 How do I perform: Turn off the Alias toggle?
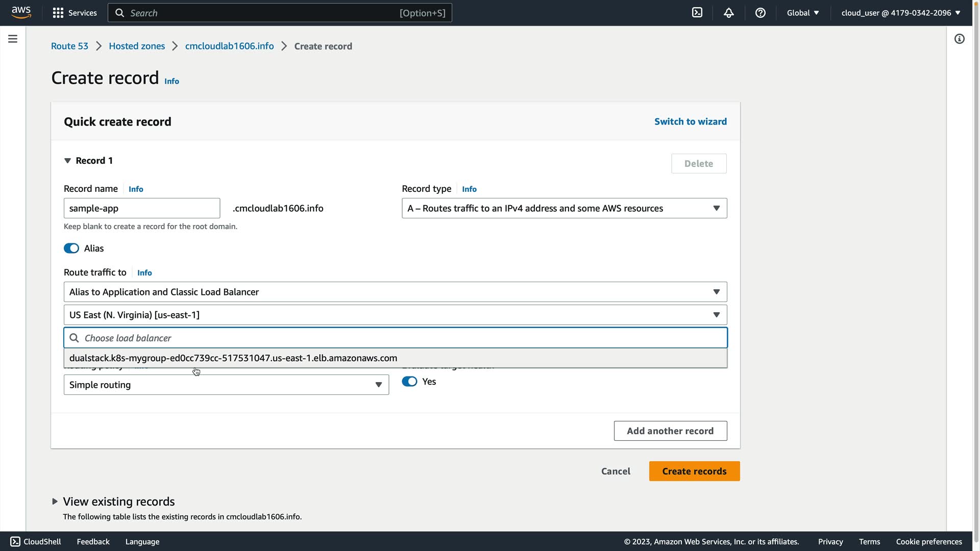[x=71, y=248]
